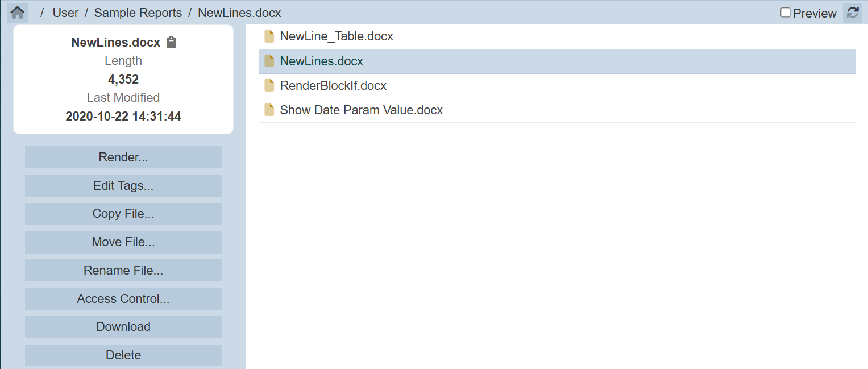Delete the selected file
The image size is (868, 369).
pos(123,355)
